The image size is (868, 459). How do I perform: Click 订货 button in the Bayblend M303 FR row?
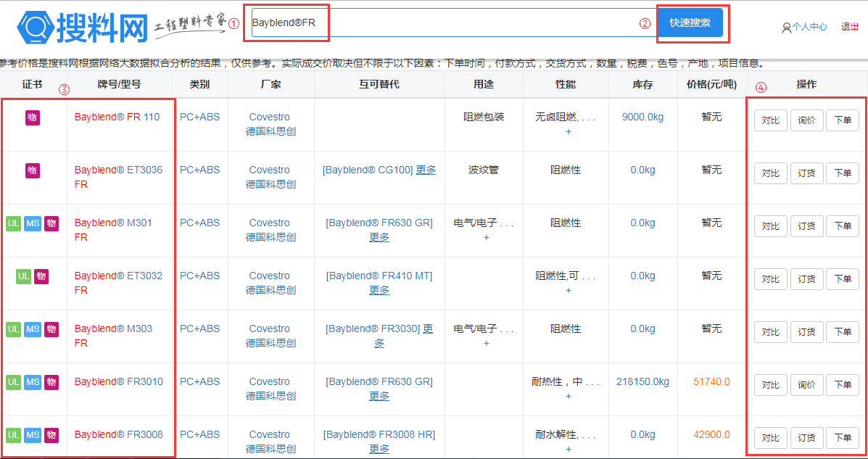806,332
